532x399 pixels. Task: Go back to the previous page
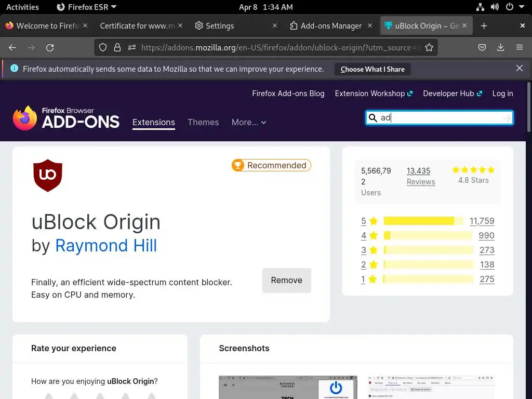(x=12, y=48)
